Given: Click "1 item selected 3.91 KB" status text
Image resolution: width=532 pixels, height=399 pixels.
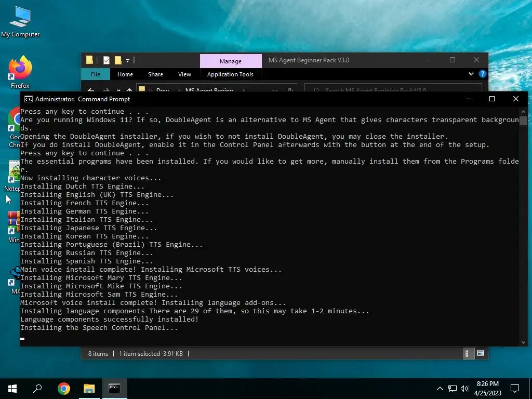Looking at the screenshot, I should (151, 353).
